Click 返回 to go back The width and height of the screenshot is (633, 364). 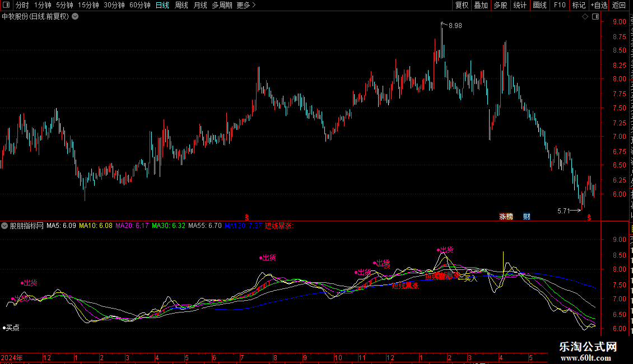(x=618, y=5)
